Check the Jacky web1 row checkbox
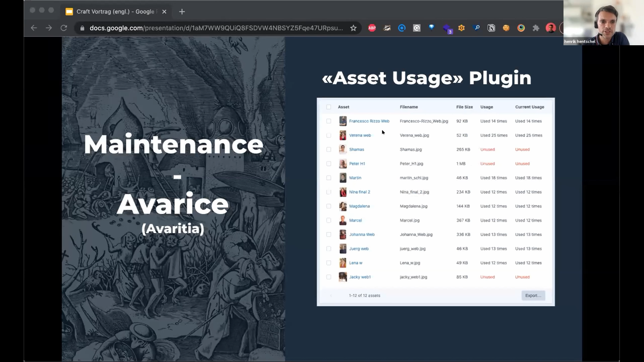644x362 pixels. [329, 277]
